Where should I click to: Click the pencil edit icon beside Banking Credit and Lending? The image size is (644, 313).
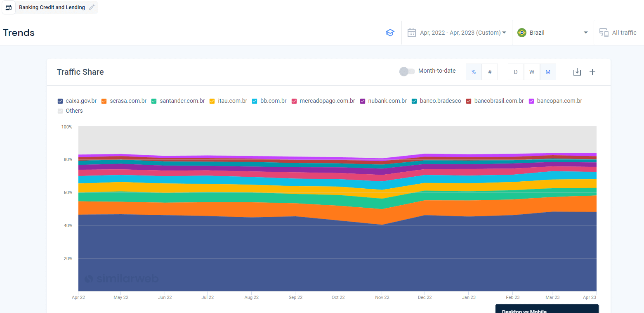(92, 7)
